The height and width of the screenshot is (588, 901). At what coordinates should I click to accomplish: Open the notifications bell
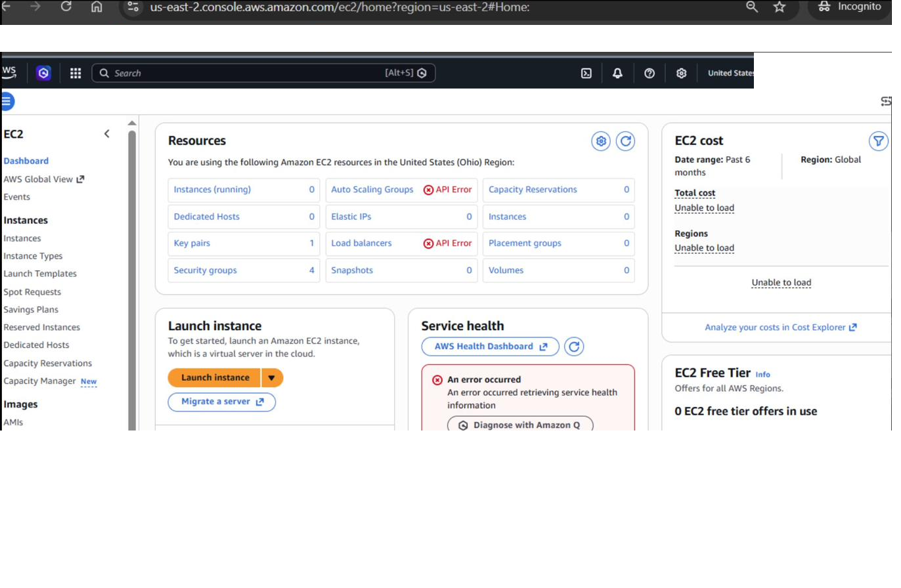click(617, 73)
